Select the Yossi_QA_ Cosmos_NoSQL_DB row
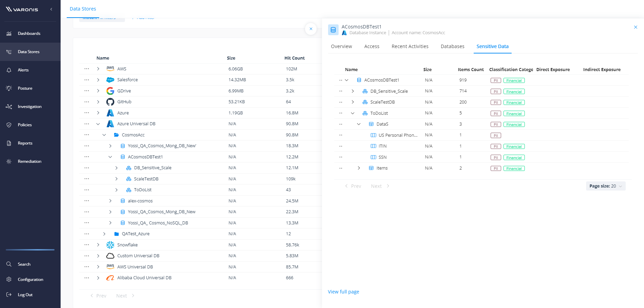 pyautogui.click(x=200, y=223)
